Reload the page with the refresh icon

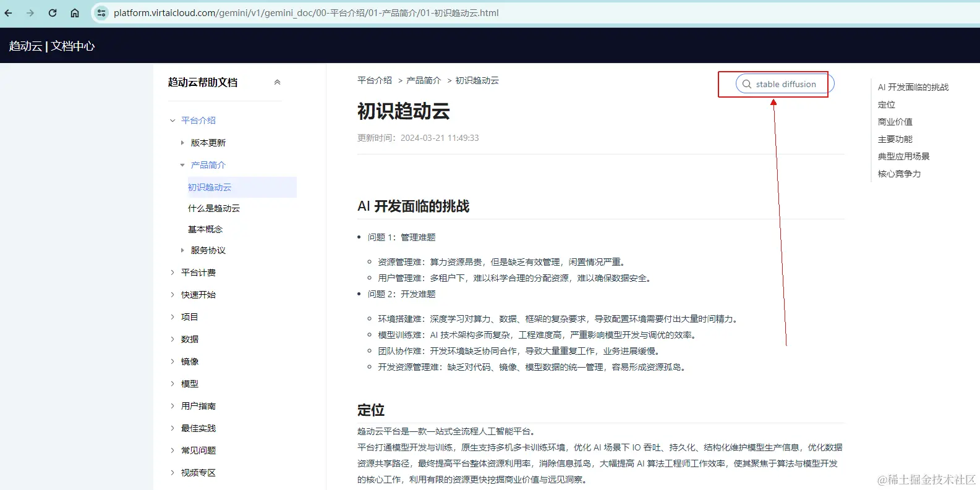(x=53, y=13)
